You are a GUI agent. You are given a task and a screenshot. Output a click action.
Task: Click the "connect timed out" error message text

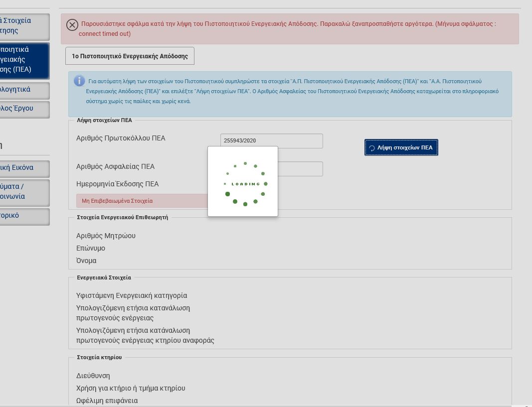[x=105, y=33]
